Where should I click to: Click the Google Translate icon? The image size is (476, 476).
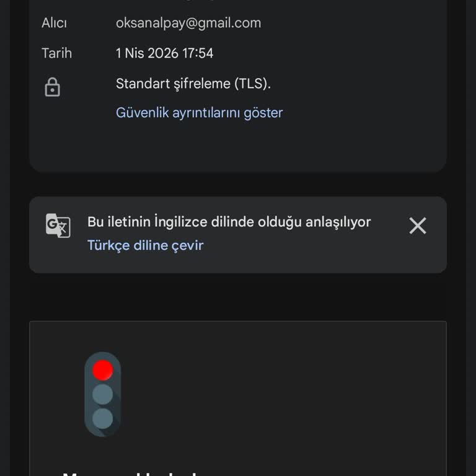coord(58,226)
